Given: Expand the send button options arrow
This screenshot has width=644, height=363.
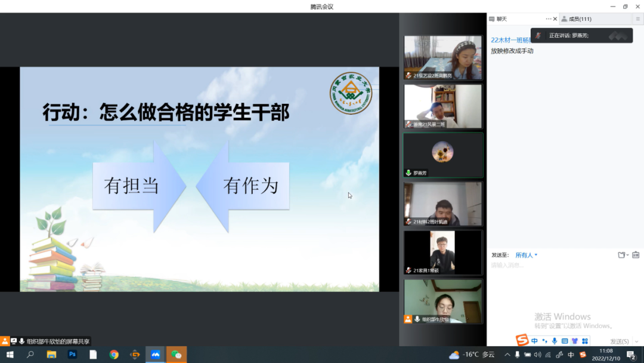Looking at the screenshot, I should click(636, 342).
